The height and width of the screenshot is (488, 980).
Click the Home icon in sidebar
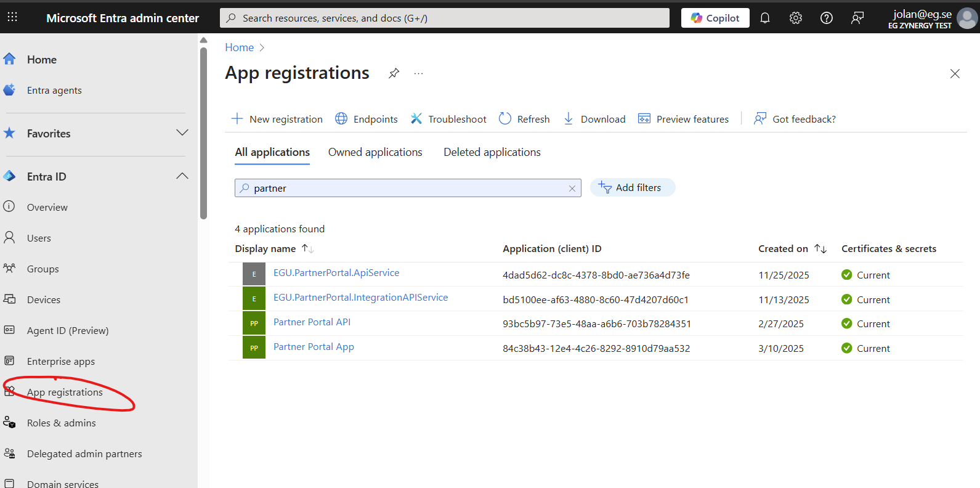coord(9,59)
